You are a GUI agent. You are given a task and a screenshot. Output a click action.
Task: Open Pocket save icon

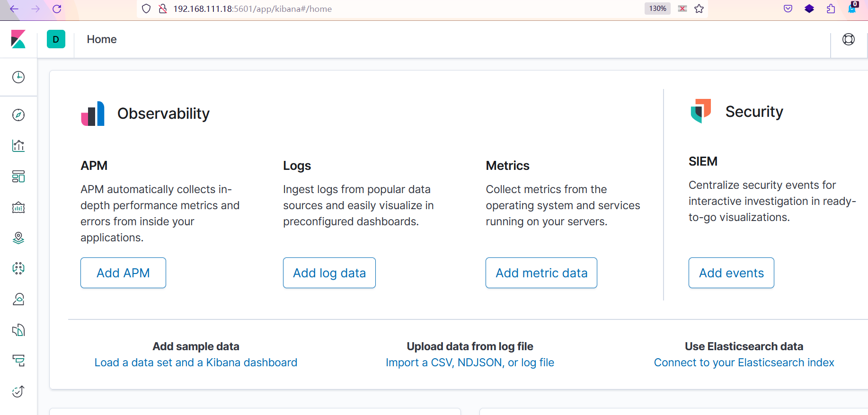(x=788, y=9)
